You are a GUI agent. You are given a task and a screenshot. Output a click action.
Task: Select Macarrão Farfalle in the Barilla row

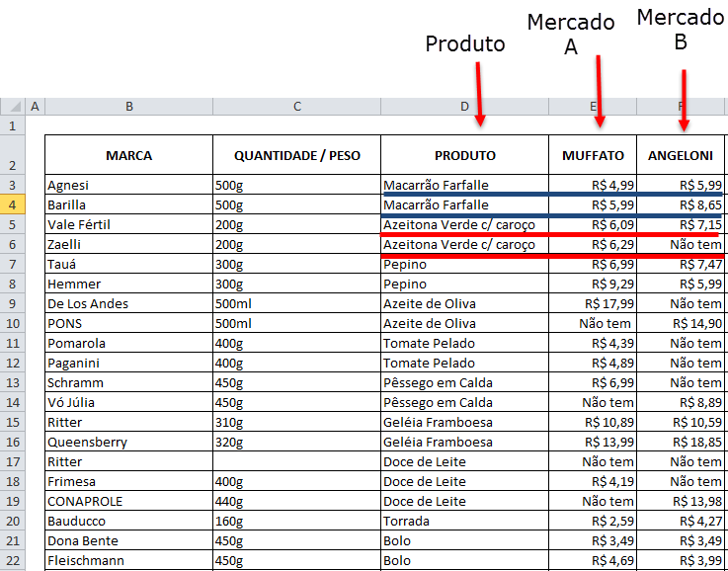tap(464, 204)
